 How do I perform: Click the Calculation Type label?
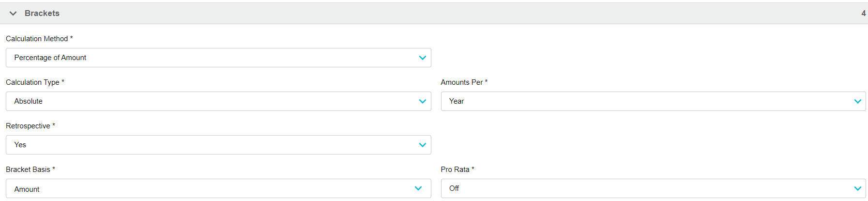coord(32,82)
